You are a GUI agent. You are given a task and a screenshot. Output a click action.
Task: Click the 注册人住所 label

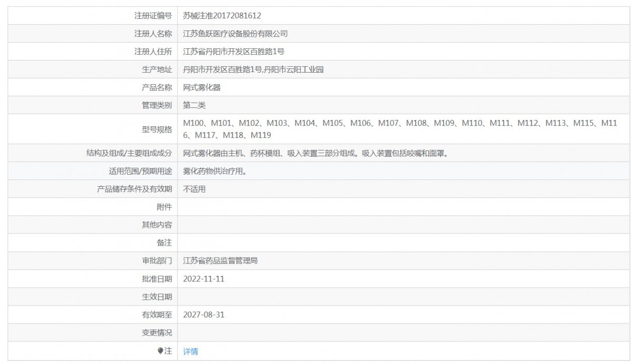(x=153, y=52)
